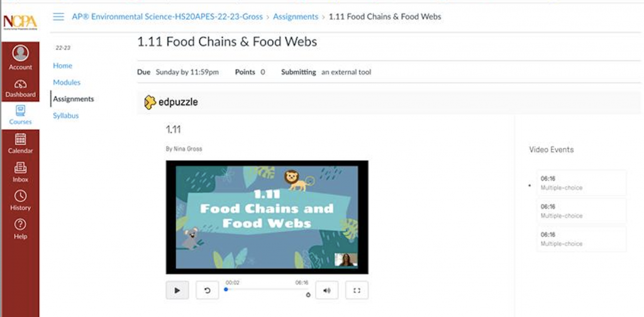The width and height of the screenshot is (644, 317).
Task: Enter fullscreen mode for the video
Action: pyautogui.click(x=357, y=291)
